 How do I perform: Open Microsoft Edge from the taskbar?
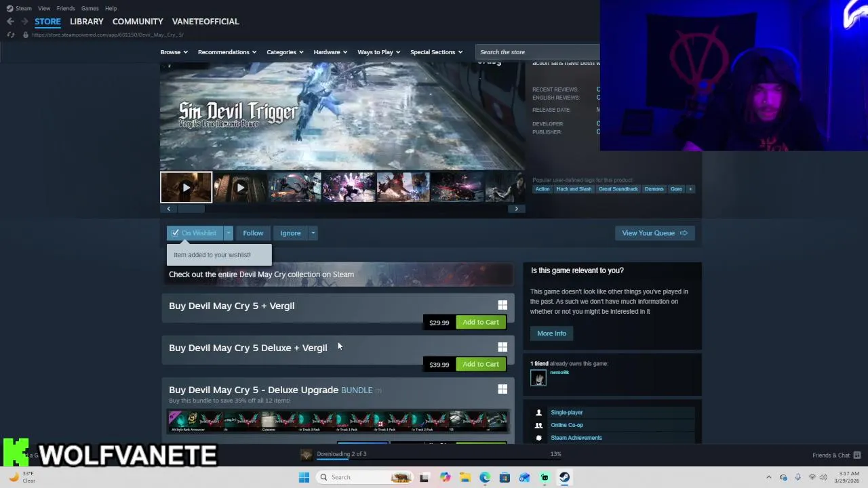[485, 477]
